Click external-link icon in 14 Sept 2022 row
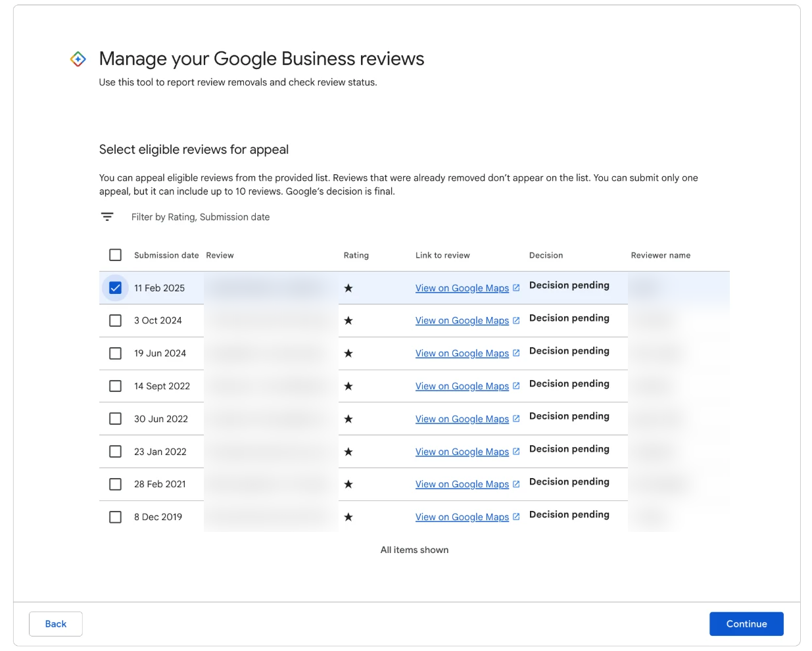812x651 pixels. point(516,386)
